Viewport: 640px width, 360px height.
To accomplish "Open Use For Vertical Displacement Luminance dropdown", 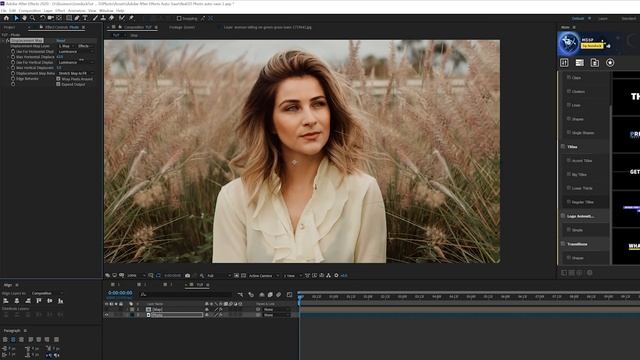I will 76,62.
